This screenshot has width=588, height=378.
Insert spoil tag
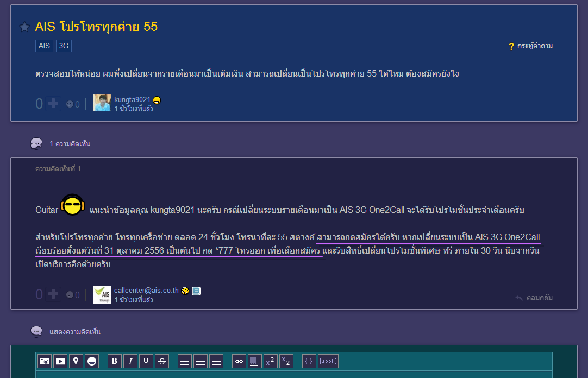tap(328, 361)
